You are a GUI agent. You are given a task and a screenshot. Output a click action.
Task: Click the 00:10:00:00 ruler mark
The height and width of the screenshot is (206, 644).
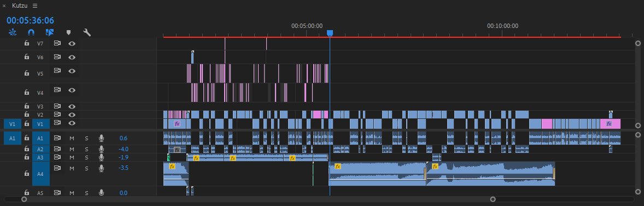point(503,26)
